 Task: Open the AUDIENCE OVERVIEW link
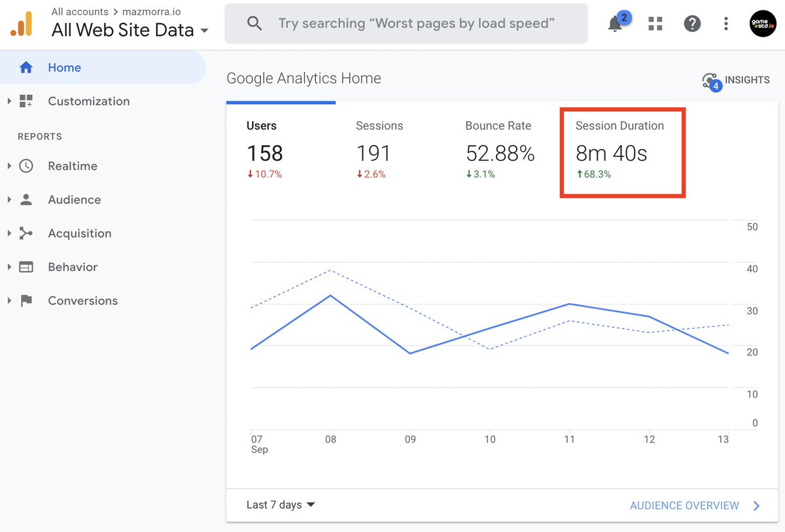[684, 506]
